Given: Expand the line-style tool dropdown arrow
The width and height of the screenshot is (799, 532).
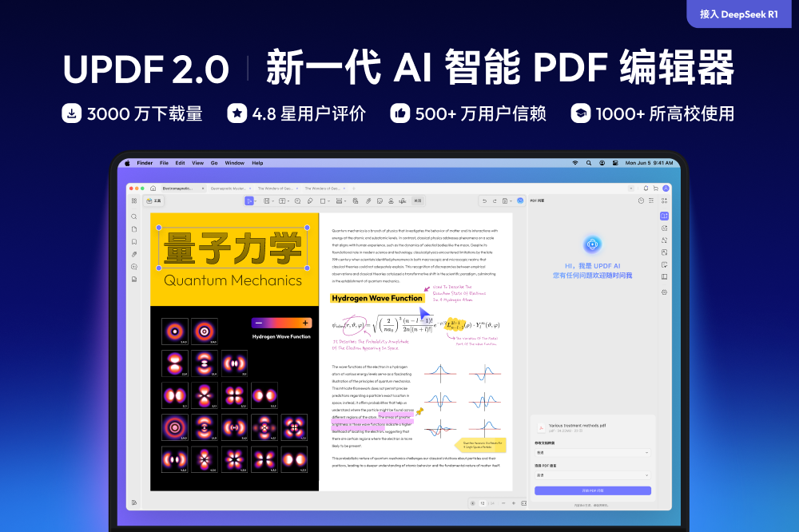Looking at the screenshot, I should pyautogui.click(x=345, y=201).
